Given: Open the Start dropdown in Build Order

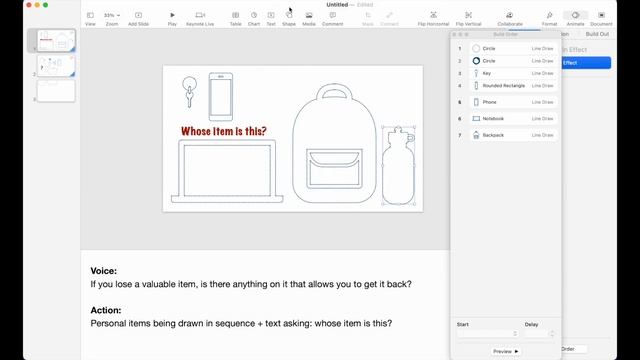Looking at the screenshot, I should point(488,334).
